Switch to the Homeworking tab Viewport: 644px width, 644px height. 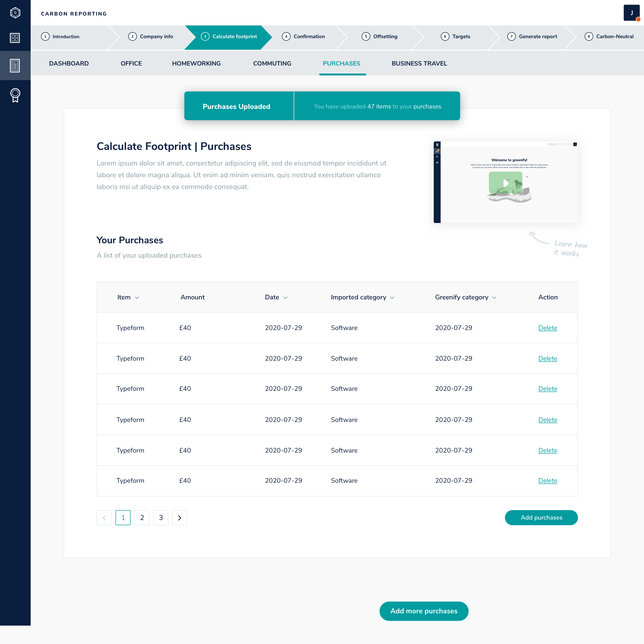click(196, 63)
